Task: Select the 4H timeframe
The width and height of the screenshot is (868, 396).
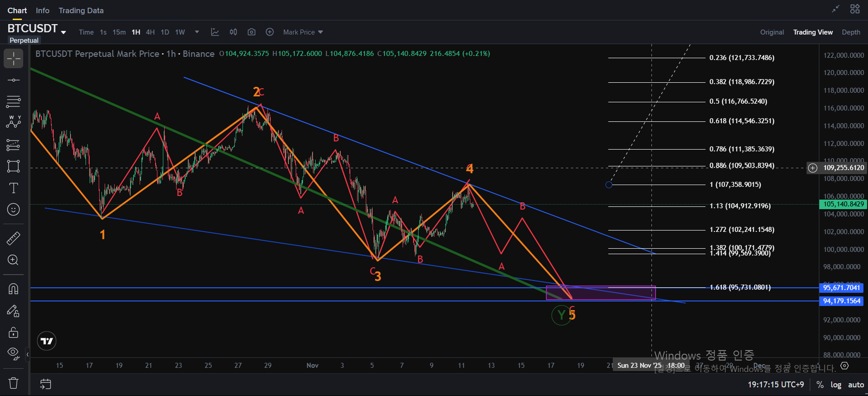Action: click(150, 32)
